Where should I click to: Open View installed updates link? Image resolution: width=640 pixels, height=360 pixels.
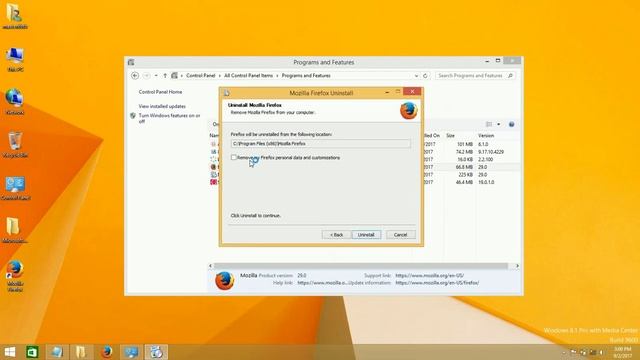pos(162,106)
